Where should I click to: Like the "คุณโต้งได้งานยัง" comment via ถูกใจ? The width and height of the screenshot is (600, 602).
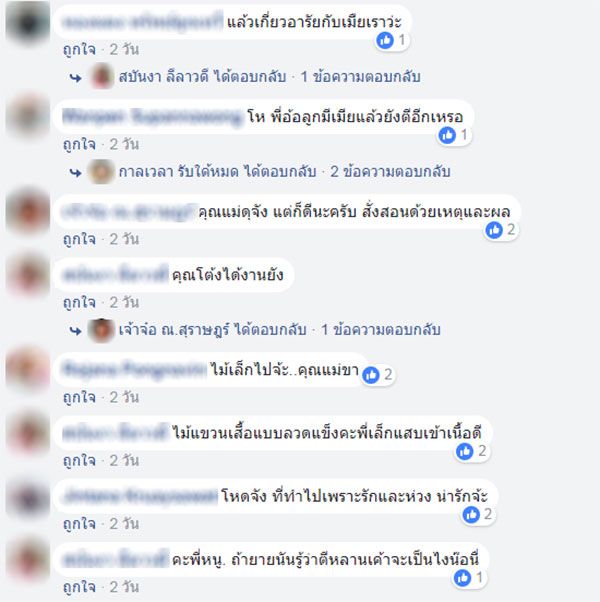pyautogui.click(x=79, y=303)
